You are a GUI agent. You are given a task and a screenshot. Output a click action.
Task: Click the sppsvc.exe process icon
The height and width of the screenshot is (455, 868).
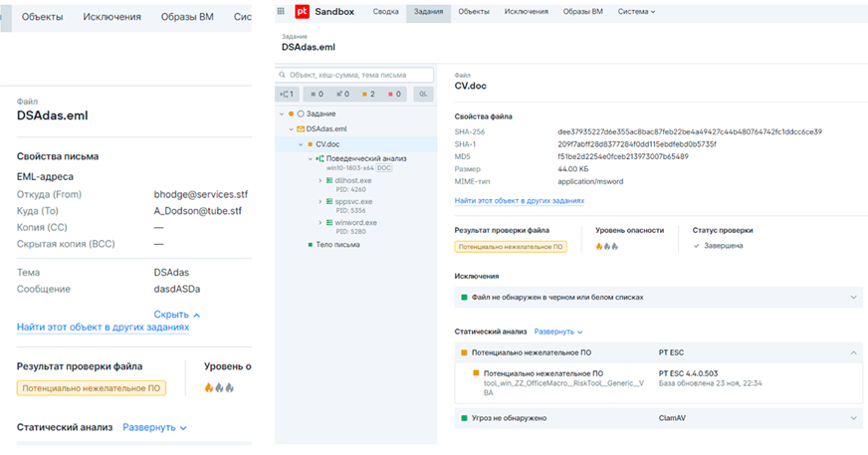point(329,201)
